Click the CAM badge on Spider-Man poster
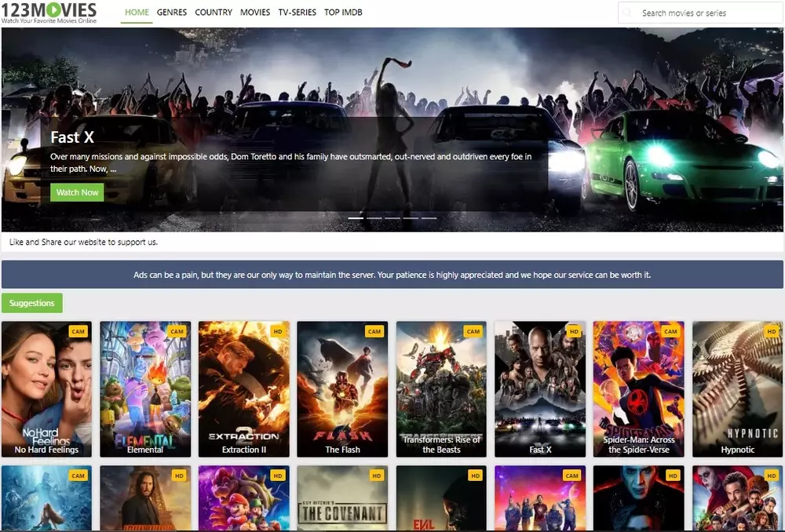This screenshot has height=532, width=785. point(671,331)
